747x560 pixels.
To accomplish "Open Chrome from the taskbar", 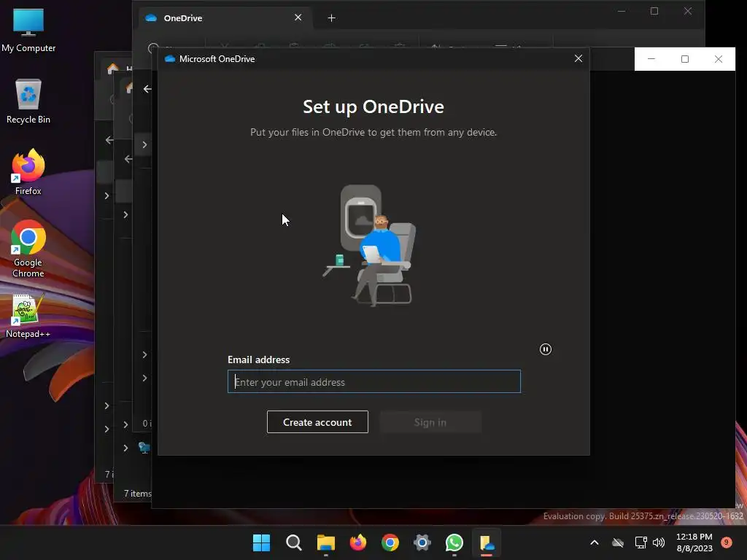I will coord(390,542).
